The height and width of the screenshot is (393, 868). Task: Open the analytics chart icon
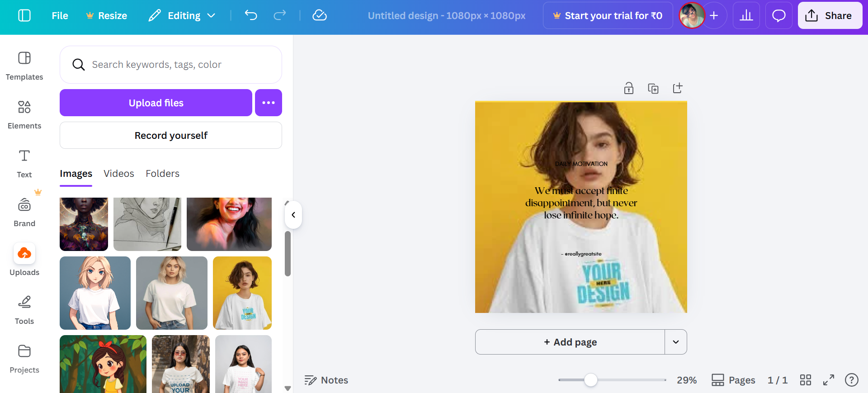[x=746, y=15]
